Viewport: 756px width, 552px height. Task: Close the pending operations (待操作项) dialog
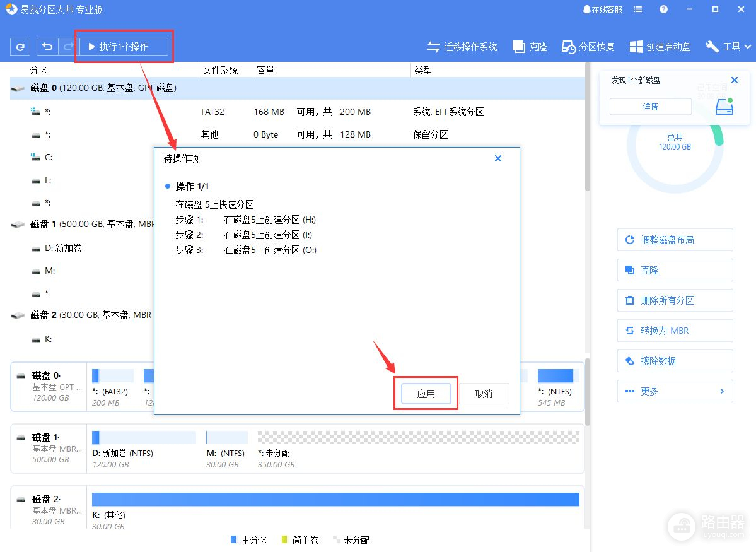pyautogui.click(x=498, y=158)
